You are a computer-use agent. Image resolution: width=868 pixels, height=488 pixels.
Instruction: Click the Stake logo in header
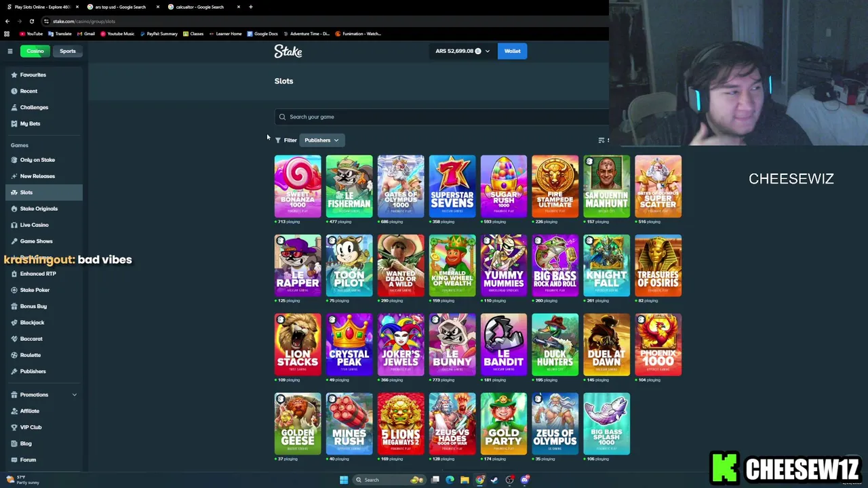click(x=288, y=51)
